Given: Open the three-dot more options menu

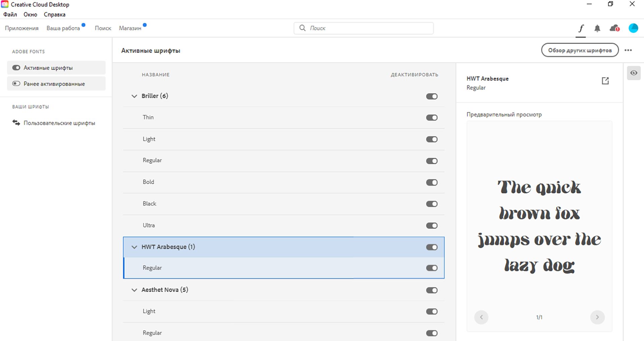Looking at the screenshot, I should pyautogui.click(x=628, y=50).
